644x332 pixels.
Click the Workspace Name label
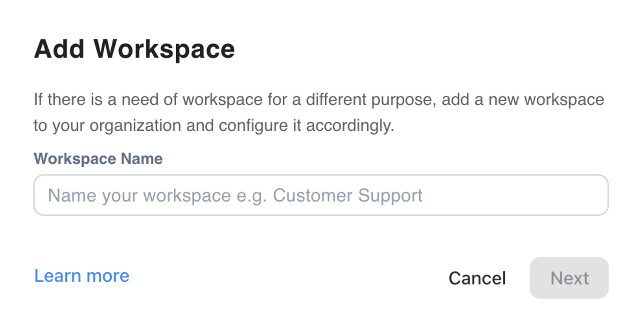tap(98, 159)
